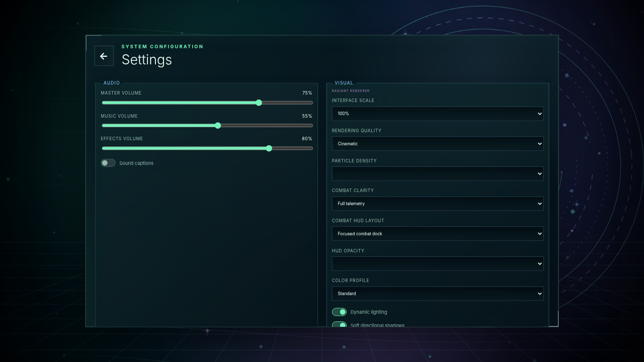Click the Master Volume slider handle
Image resolution: width=644 pixels, height=362 pixels.
tap(259, 103)
